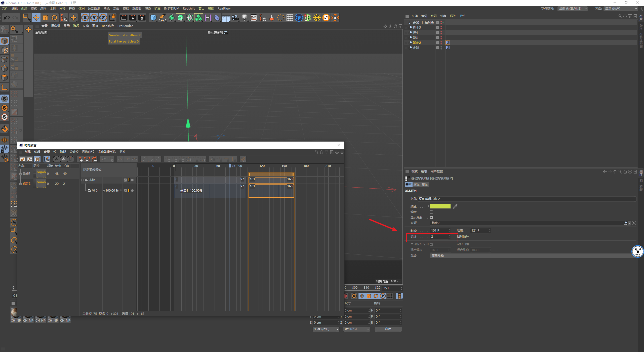Click the 循环 value input field
644x352 pixels.
(438, 237)
